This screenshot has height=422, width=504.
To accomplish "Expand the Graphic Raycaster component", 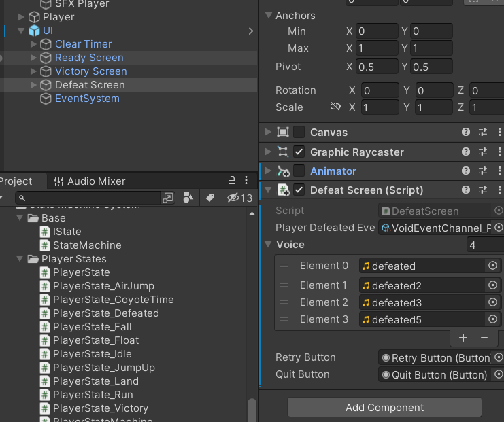I will pos(268,152).
